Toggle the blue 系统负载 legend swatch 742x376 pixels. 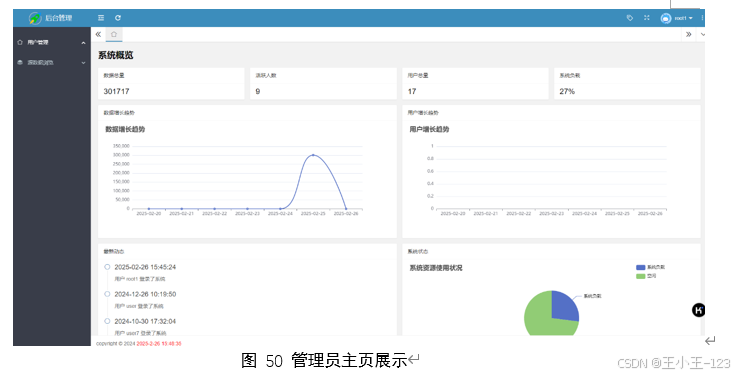[x=641, y=267]
